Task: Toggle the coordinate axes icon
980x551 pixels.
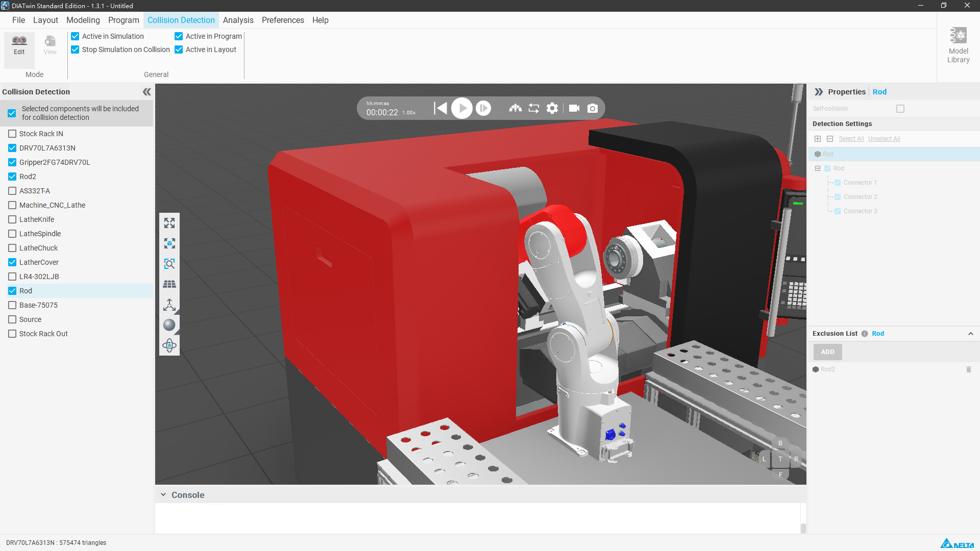Action: (169, 305)
